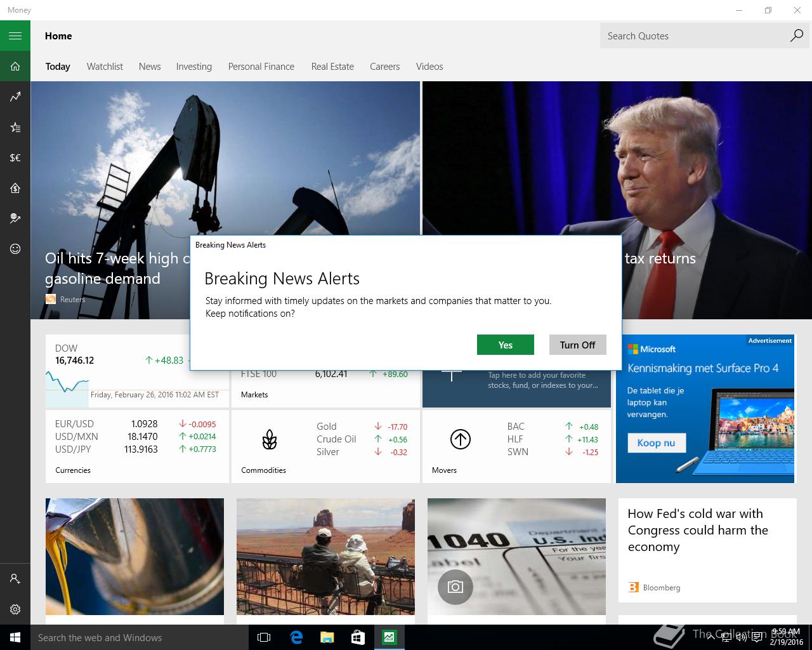Screen dimensions: 812x650
Task: Open the Monument Valley couple article thumbnail
Action: [x=325, y=556]
